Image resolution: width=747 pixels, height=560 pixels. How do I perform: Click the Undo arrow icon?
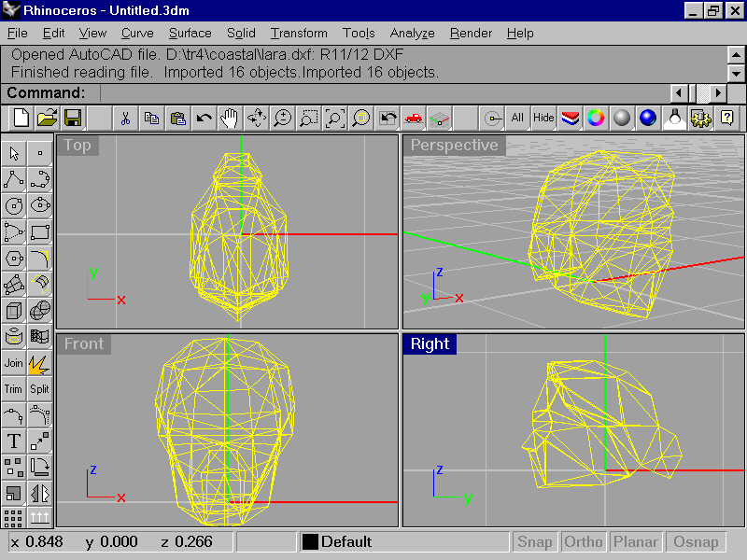tap(204, 119)
